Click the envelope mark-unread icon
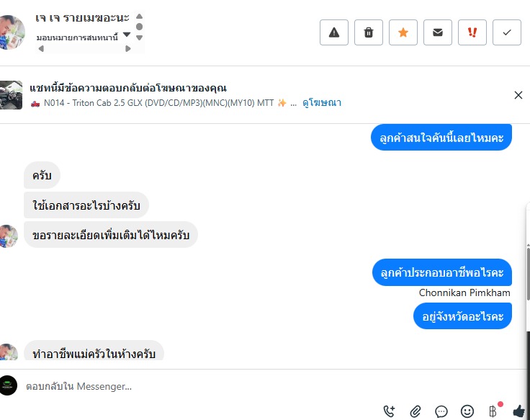Viewport: 530px width, 420px height. click(x=438, y=32)
